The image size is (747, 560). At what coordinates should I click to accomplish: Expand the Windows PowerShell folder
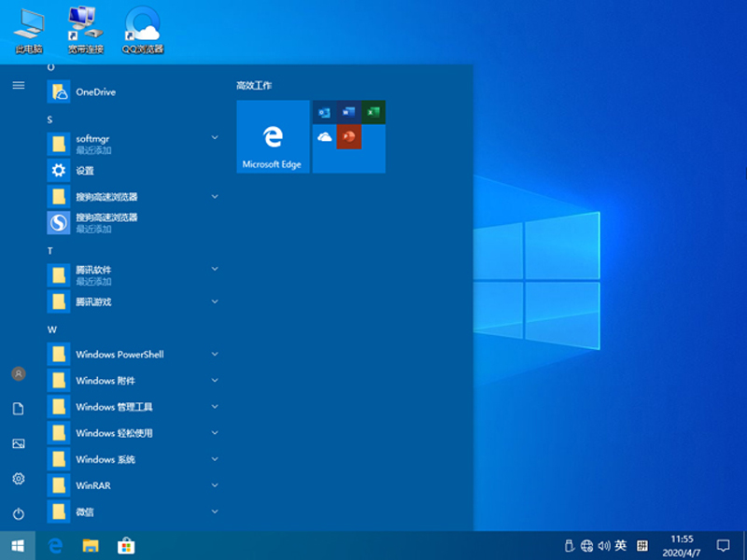[x=120, y=355]
